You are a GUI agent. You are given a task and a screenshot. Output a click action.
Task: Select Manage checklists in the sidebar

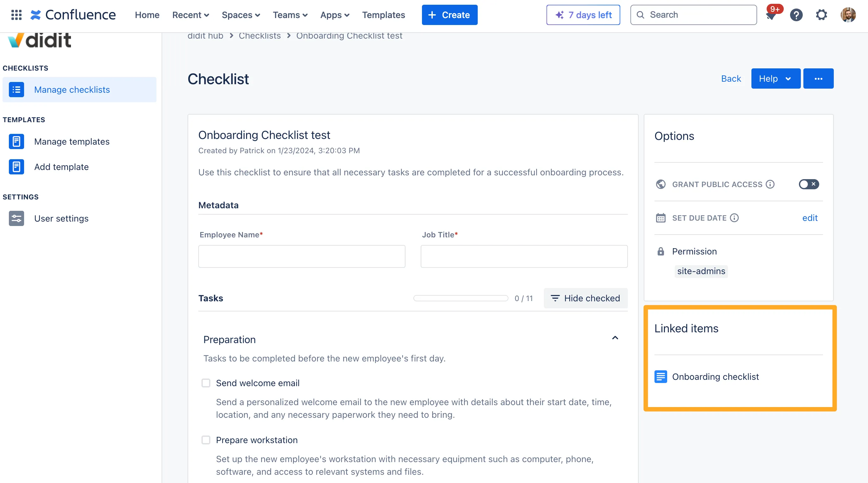[x=80, y=90]
